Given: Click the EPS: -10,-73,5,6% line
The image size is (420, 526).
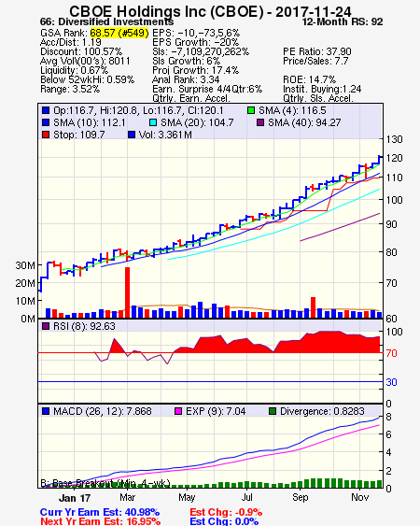Looking at the screenshot, I should pos(196,33).
